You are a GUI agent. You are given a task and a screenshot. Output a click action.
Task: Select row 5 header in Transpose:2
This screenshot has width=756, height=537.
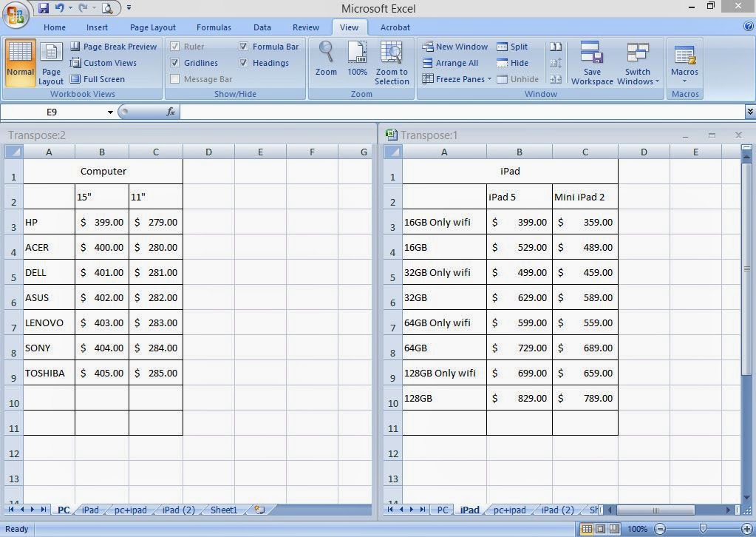tap(13, 272)
